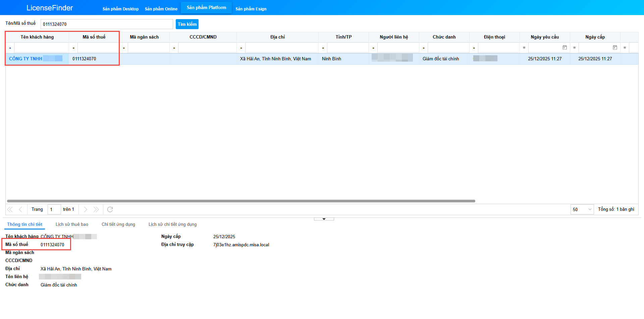Viewport: 644px width, 319px height.
Task: Jump to the last results page
Action: click(96, 209)
